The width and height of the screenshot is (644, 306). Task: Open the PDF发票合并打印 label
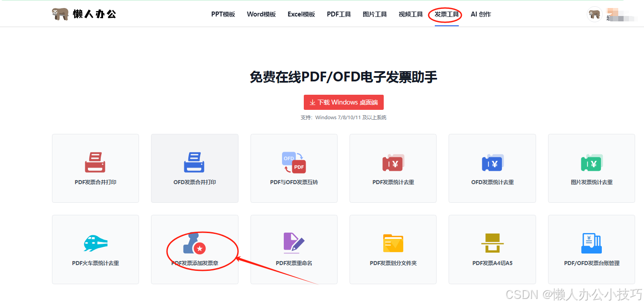[x=95, y=182]
